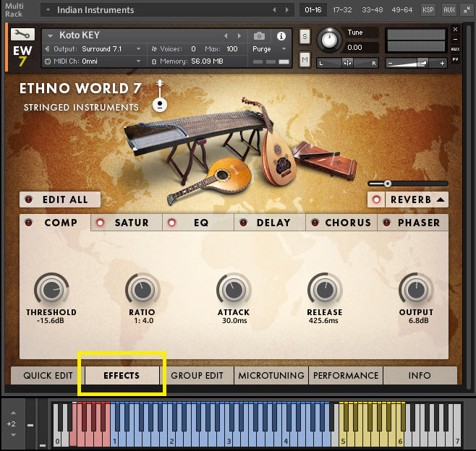Go to next multi rack preset arrow
Viewport: 476px width, 451px height.
click(287, 10)
